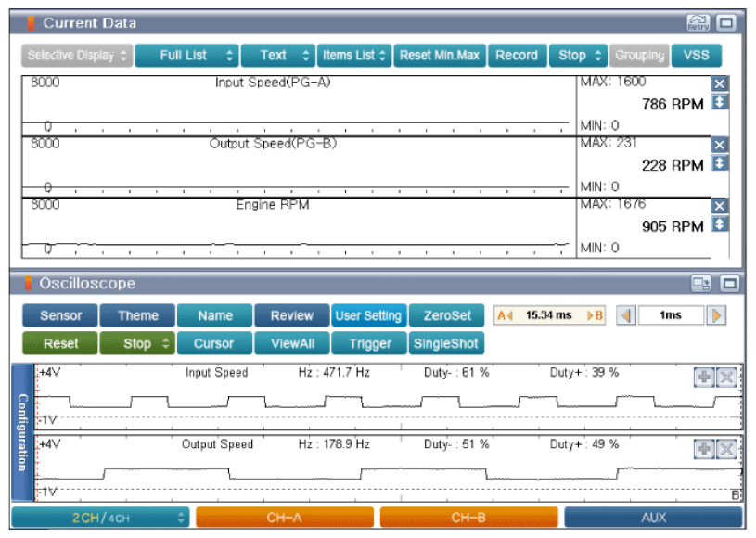This screenshot has width=756, height=538.
Task: Expand Output Speed(PG-B) graph with arrow icon
Action: coord(719,163)
